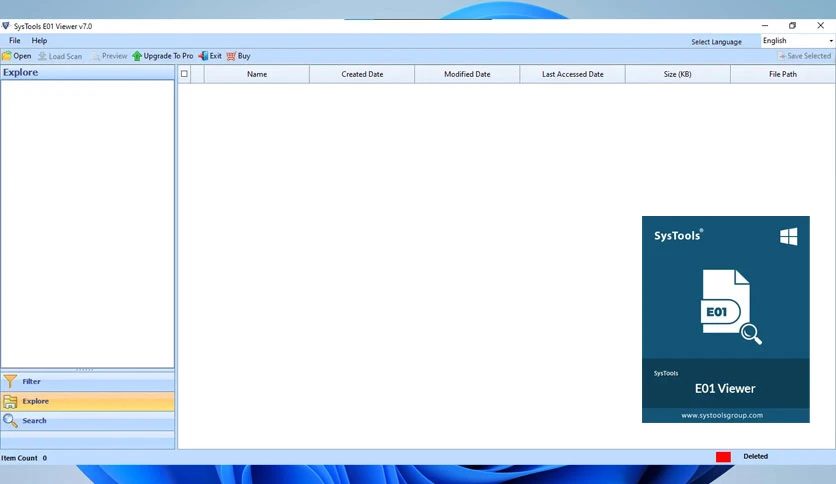Click the Save Selected button

click(x=805, y=56)
